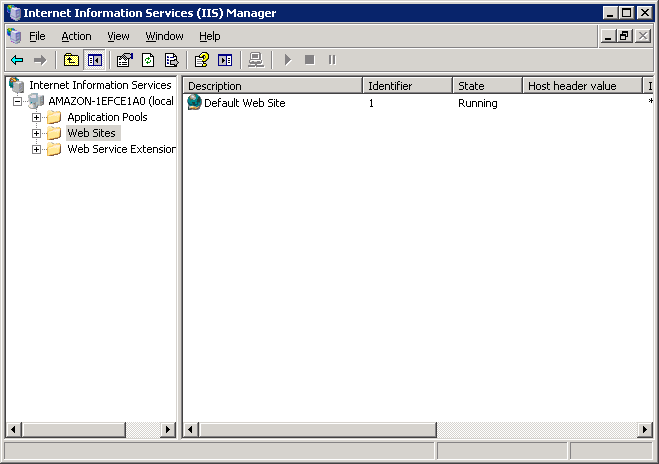The width and height of the screenshot is (659, 464).
Task: Go up one level with folder icon
Action: click(x=71, y=60)
